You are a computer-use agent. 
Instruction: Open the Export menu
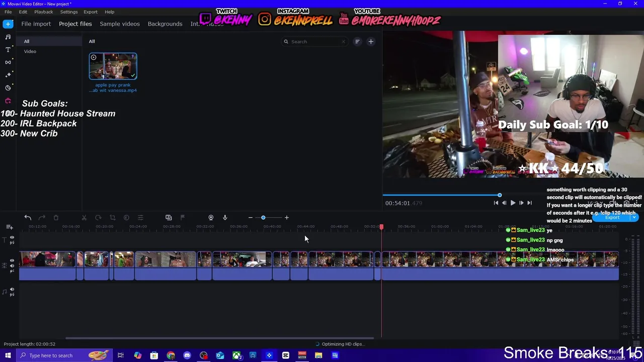coord(91,12)
